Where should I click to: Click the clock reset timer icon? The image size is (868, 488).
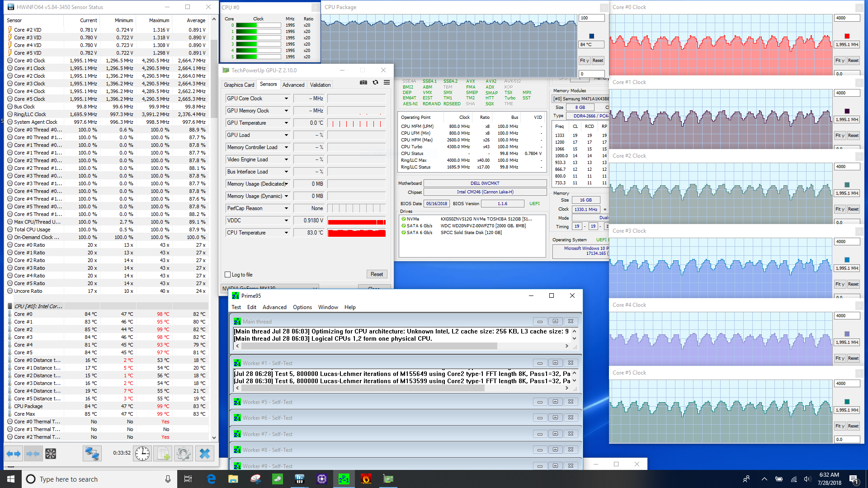pos(142,454)
